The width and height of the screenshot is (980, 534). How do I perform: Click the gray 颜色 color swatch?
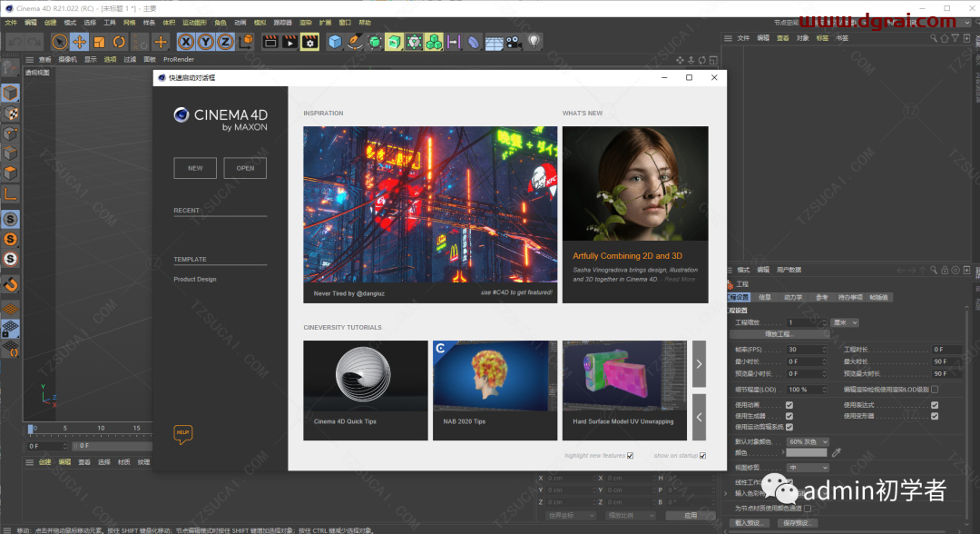tap(807, 452)
